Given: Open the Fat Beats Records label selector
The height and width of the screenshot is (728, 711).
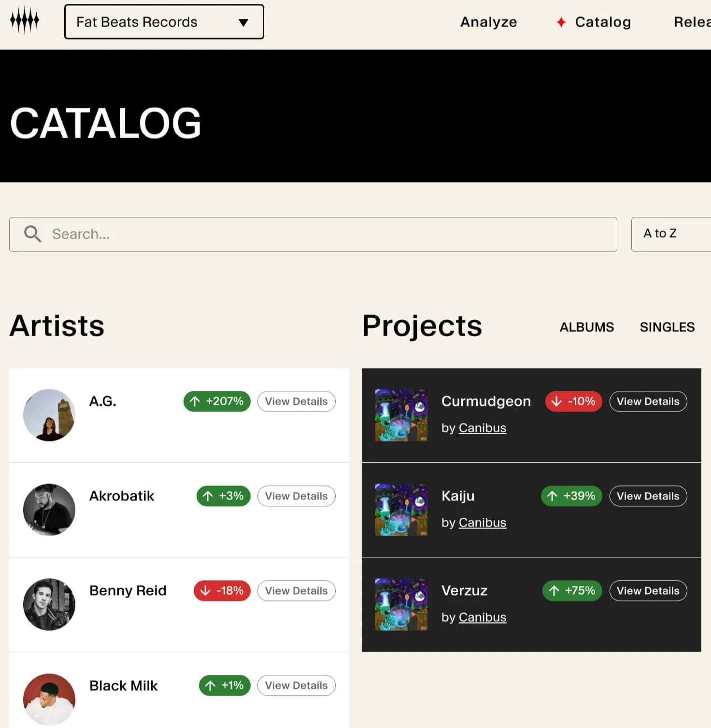Looking at the screenshot, I should (x=164, y=21).
